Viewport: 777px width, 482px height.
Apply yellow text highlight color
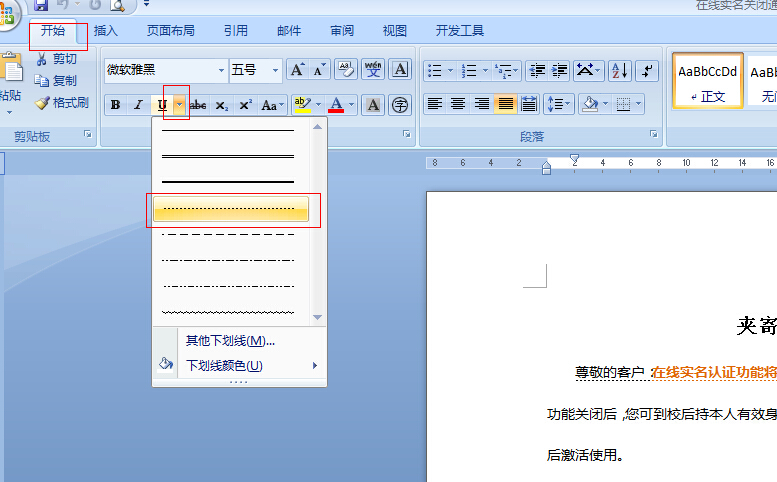(302, 105)
